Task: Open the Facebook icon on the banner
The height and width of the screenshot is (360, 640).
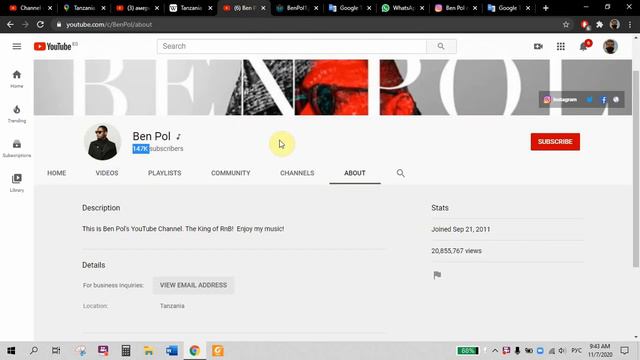Action: point(603,100)
